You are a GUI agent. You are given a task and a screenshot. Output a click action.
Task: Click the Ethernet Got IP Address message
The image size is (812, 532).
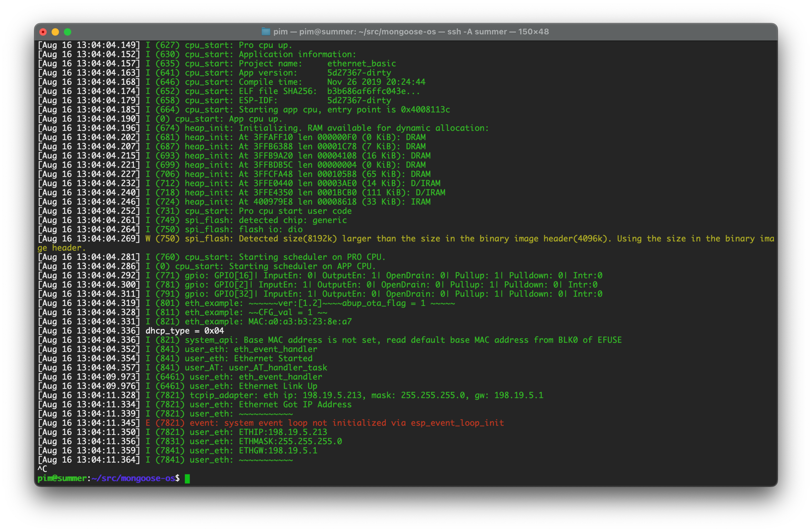295,405
